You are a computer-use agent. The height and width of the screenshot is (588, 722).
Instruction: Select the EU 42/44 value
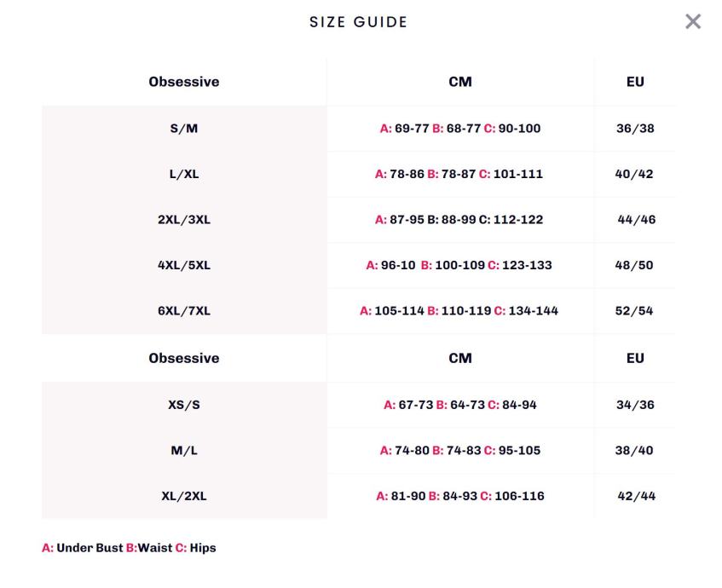point(636,496)
